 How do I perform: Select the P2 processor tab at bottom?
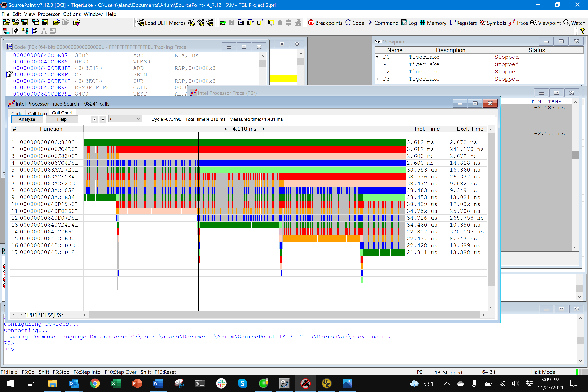click(x=49, y=315)
